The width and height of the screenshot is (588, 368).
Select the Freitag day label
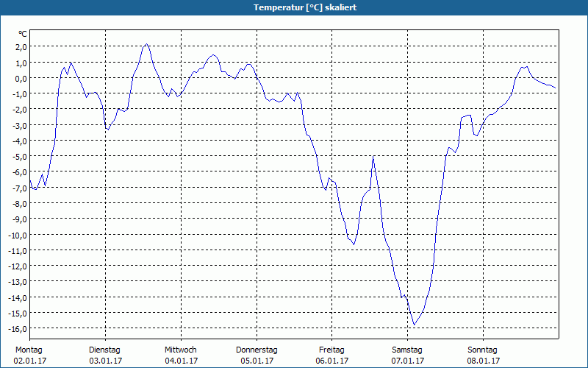[x=331, y=350]
